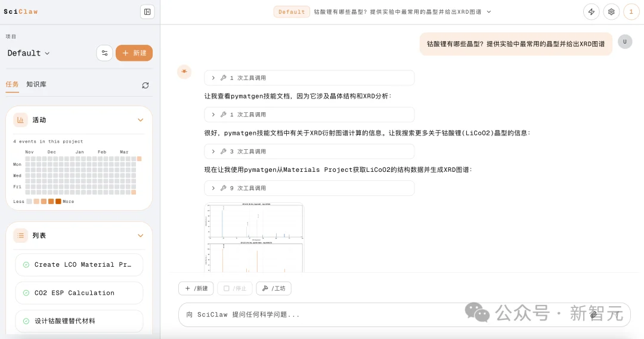Collapse the sidebar panel icon
Viewport: 644px width, 339px height.
[147, 12]
